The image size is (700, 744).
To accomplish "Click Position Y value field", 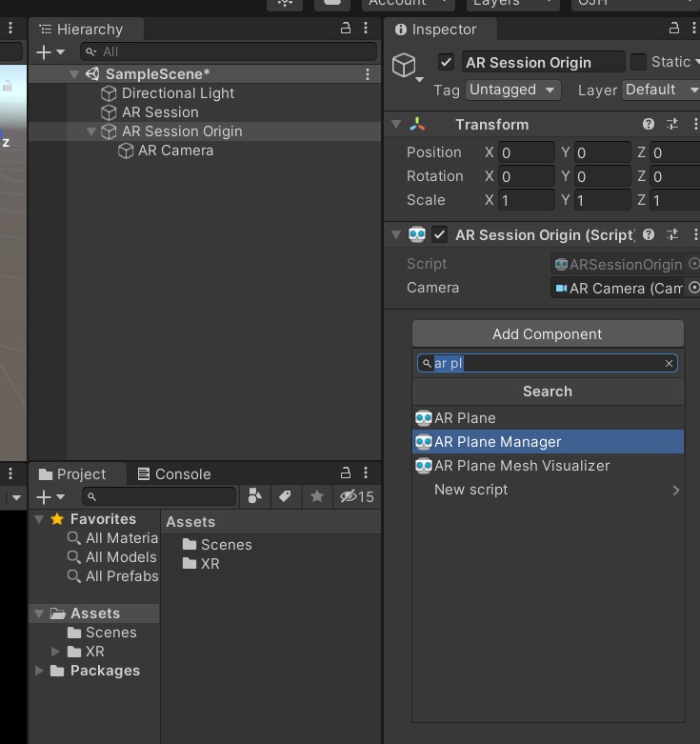I will click(x=602, y=152).
